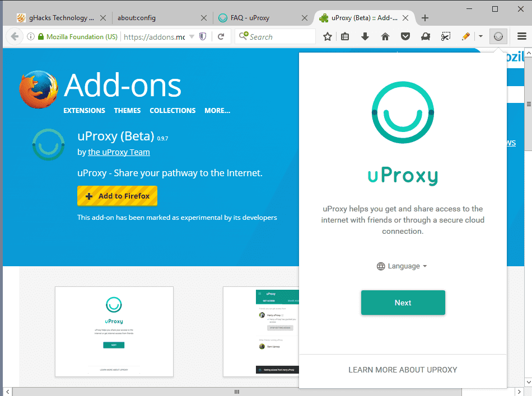Open MORE... menu on Add-ons header

(217, 110)
